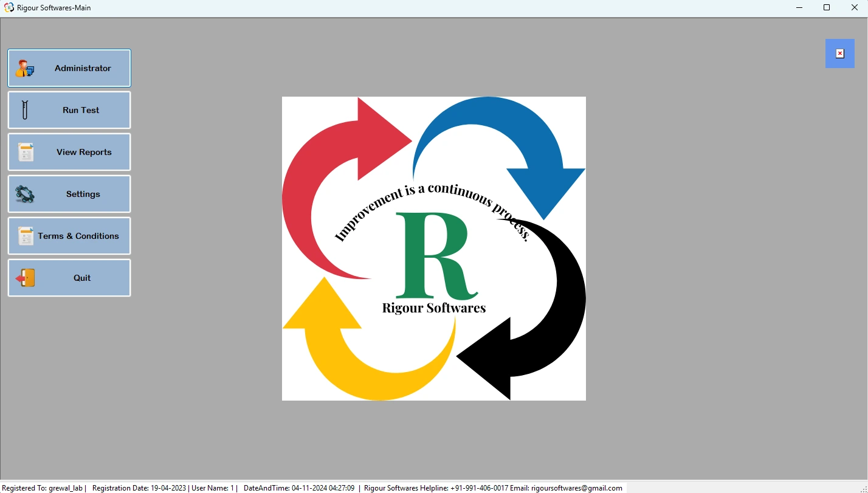Image resolution: width=868 pixels, height=493 pixels.
Task: Click the Registered To grewal_lab status text
Action: coord(43,488)
